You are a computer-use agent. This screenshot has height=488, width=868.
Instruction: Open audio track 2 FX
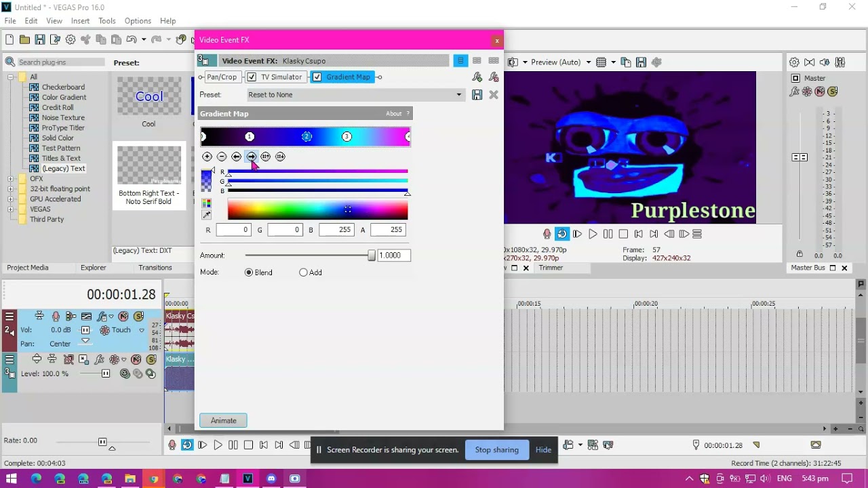point(102,317)
